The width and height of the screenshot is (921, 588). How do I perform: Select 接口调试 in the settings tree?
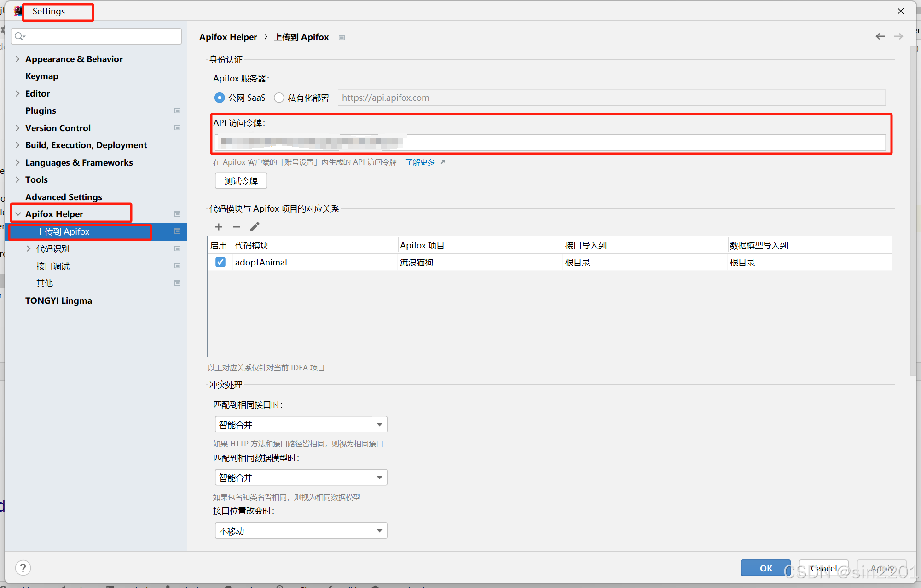[53, 266]
